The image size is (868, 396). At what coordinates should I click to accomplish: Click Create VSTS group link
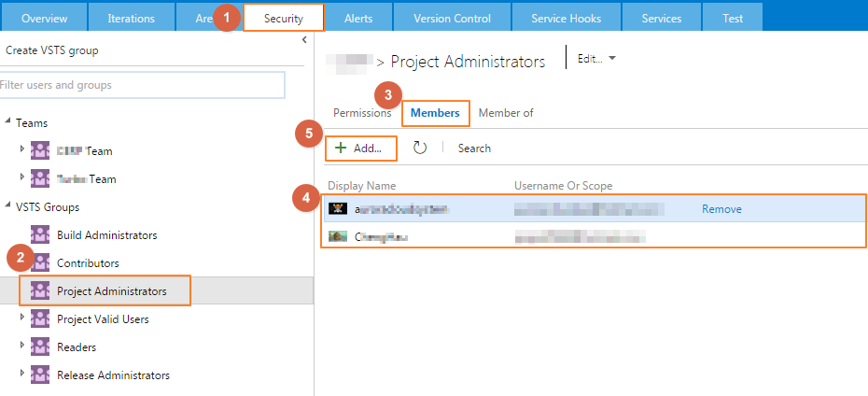[x=51, y=50]
